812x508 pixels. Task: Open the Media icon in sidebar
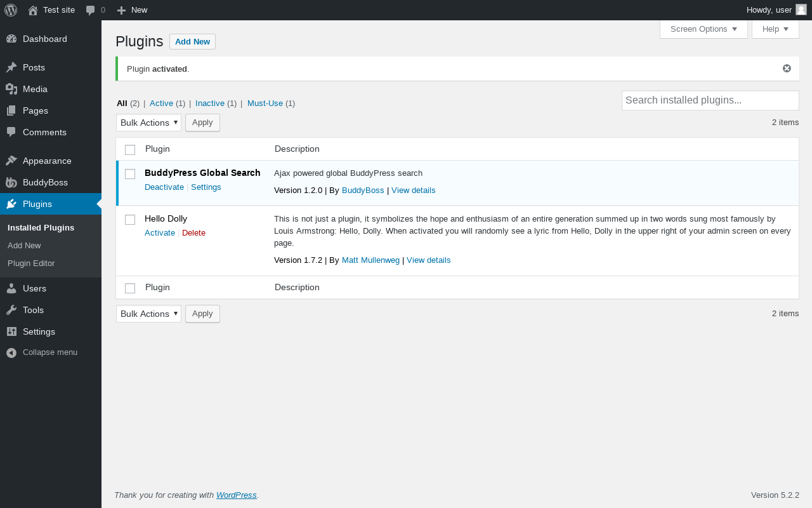pos(11,89)
